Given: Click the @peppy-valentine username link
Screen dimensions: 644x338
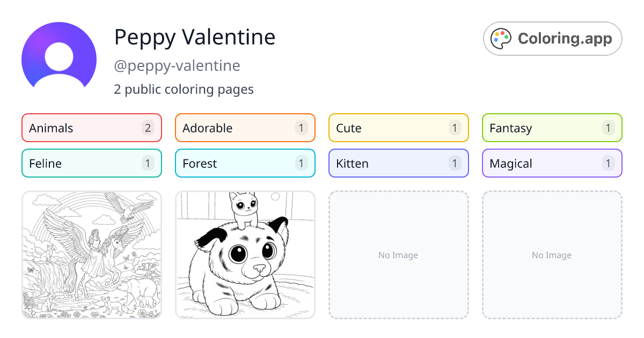Looking at the screenshot, I should click(177, 65).
